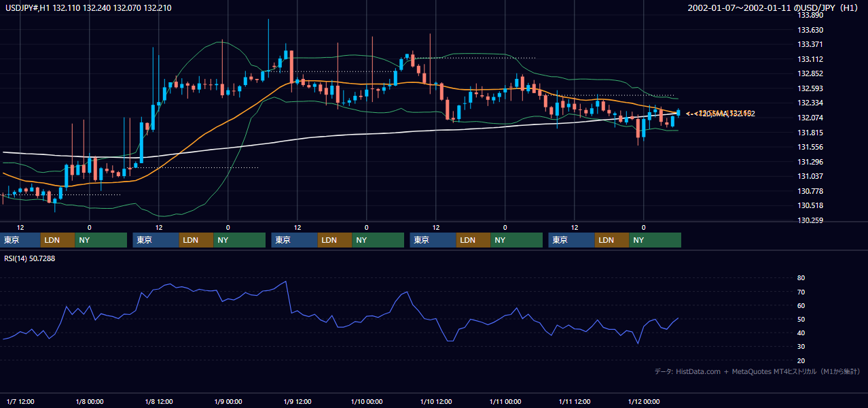Click the 133.371 price axis label

[x=810, y=44]
